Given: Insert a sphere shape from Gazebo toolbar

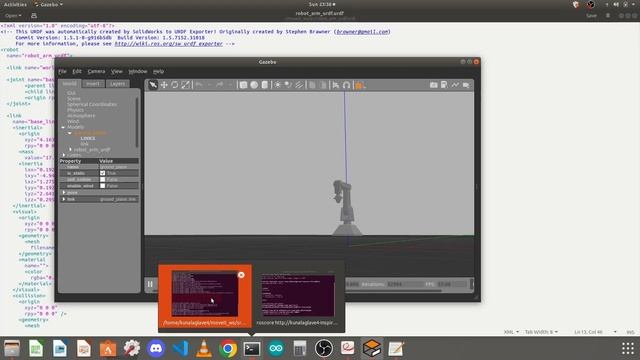Looking at the screenshot, I should 254,85.
